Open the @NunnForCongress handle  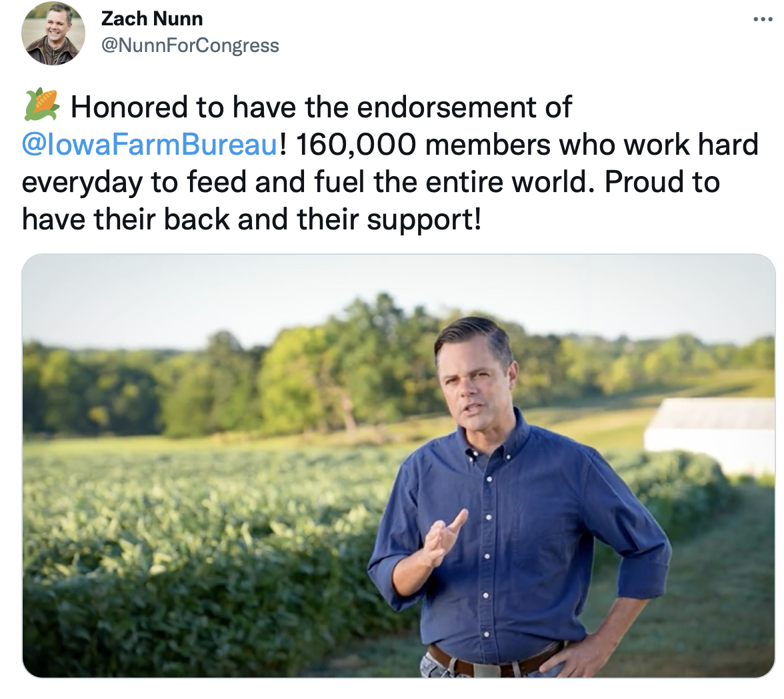190,45
